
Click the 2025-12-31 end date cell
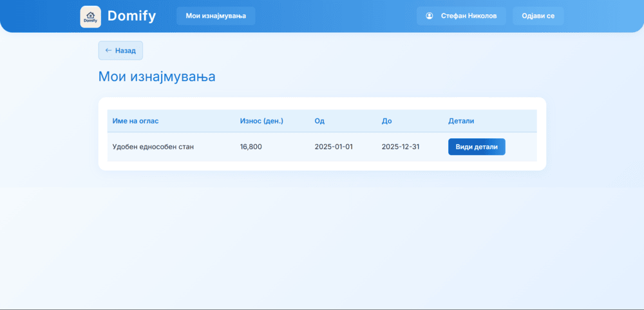(x=401, y=147)
